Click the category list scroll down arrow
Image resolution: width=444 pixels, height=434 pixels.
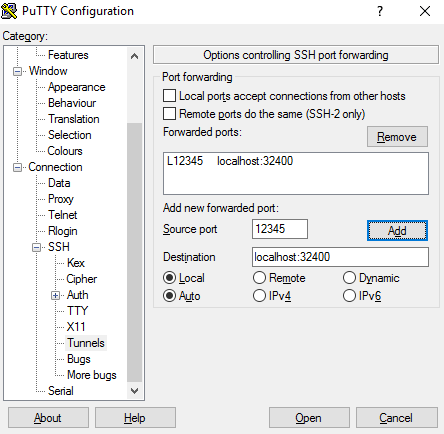tap(134, 390)
